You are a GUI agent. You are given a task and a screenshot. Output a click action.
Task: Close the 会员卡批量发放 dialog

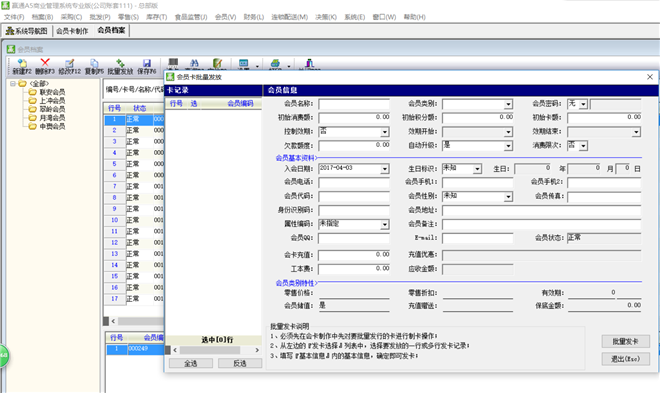[x=649, y=77]
